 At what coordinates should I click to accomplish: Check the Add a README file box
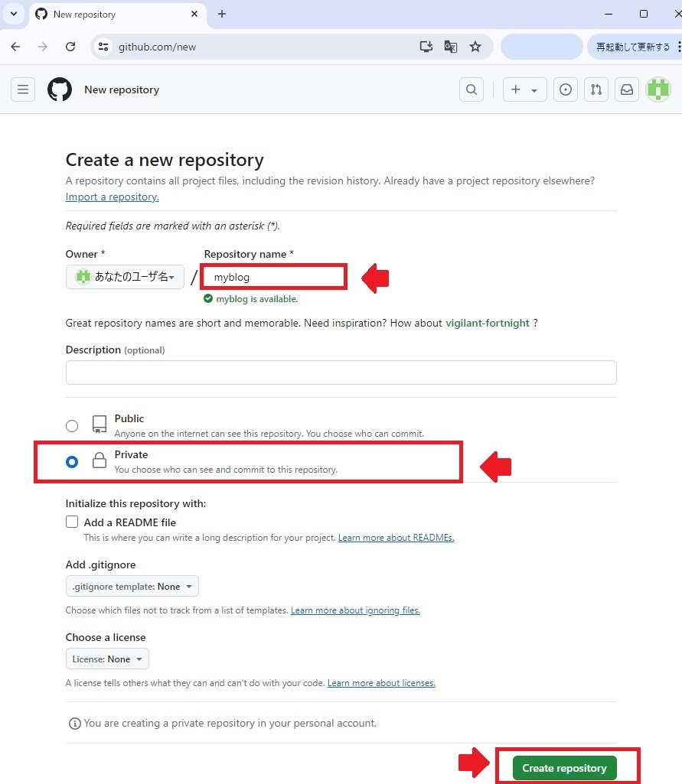pyautogui.click(x=72, y=522)
